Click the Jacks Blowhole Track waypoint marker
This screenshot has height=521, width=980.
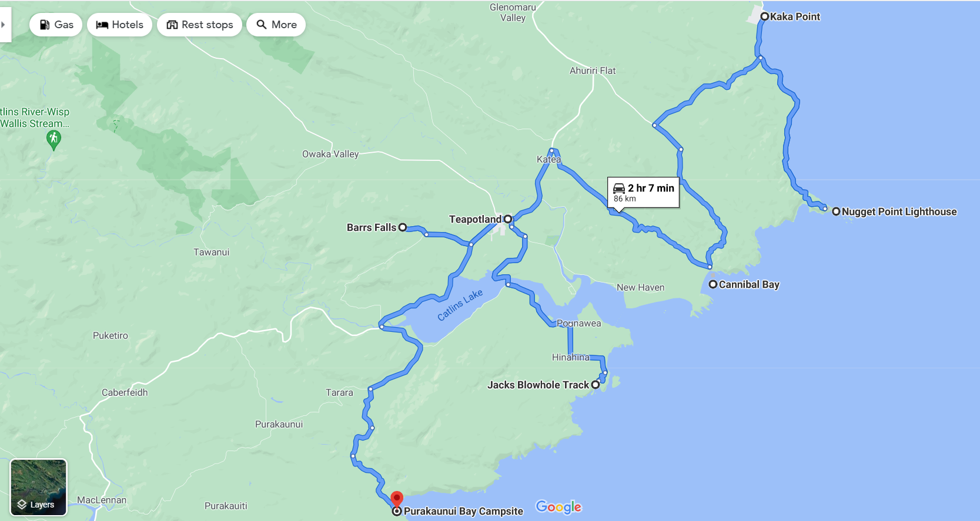click(x=596, y=385)
